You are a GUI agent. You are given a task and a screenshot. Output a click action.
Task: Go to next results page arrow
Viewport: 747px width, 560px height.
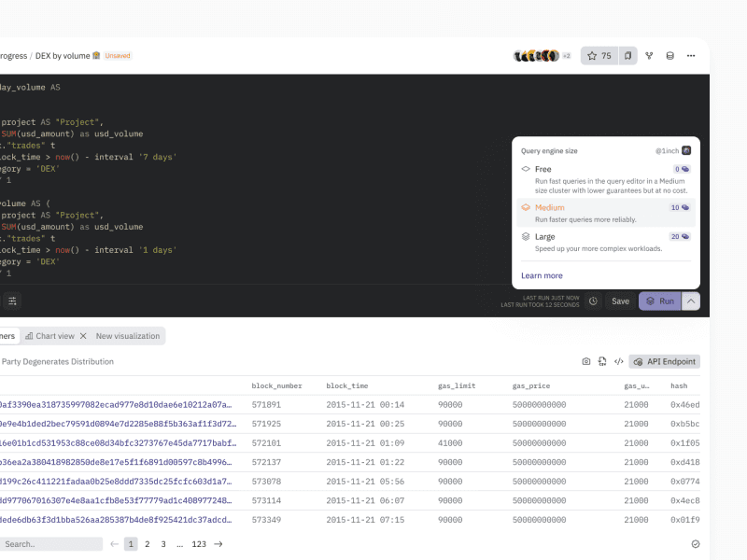218,544
